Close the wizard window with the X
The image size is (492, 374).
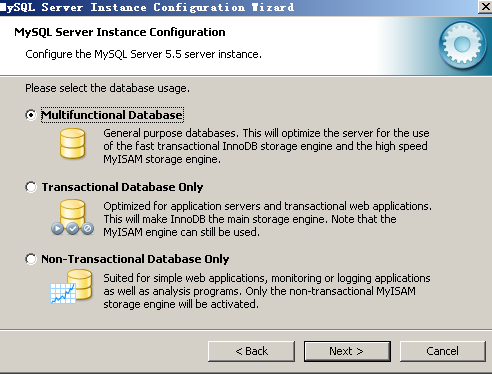[x=485, y=7]
